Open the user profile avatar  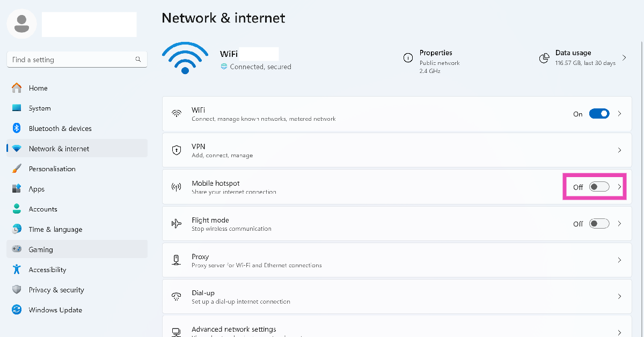pos(22,23)
